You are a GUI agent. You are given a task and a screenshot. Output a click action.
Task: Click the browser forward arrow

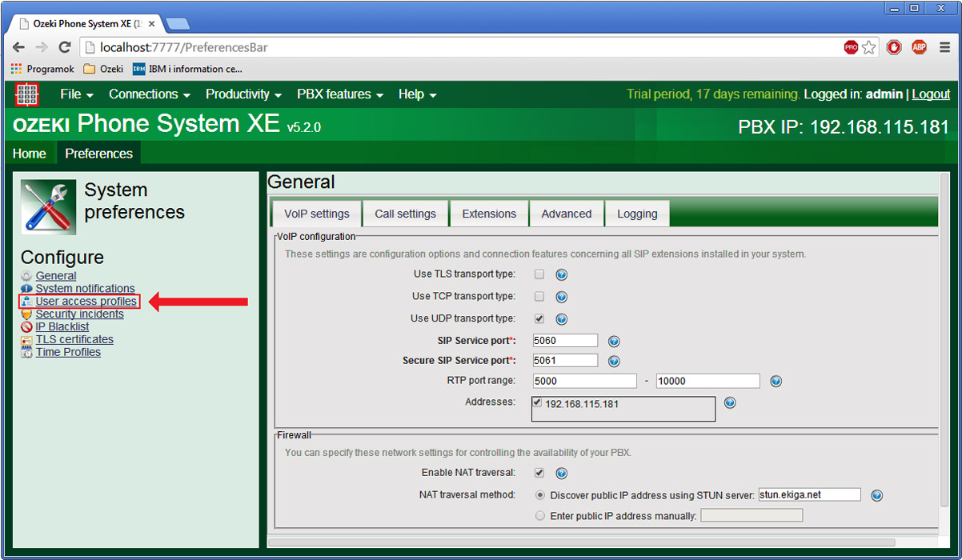(x=42, y=47)
